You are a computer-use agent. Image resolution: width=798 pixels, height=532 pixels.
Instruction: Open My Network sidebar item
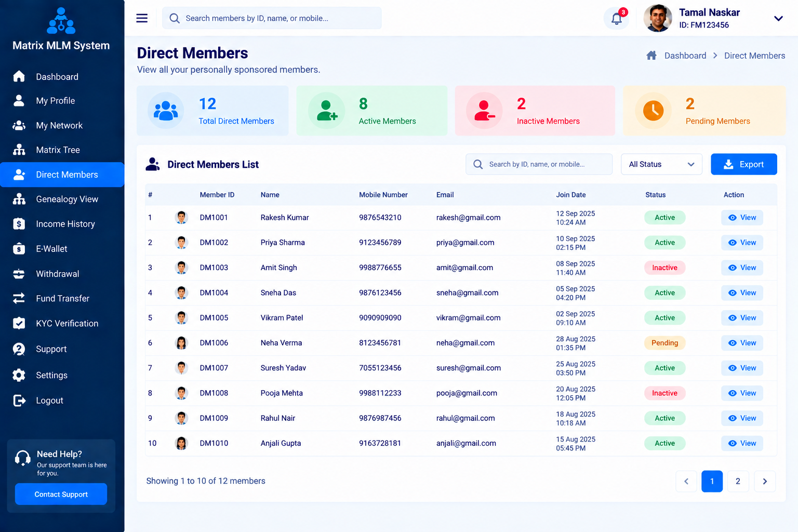coord(62,125)
